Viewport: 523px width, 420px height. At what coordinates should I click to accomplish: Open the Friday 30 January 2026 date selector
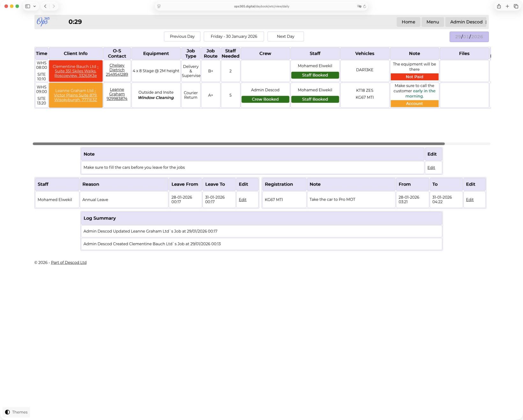tap(234, 36)
